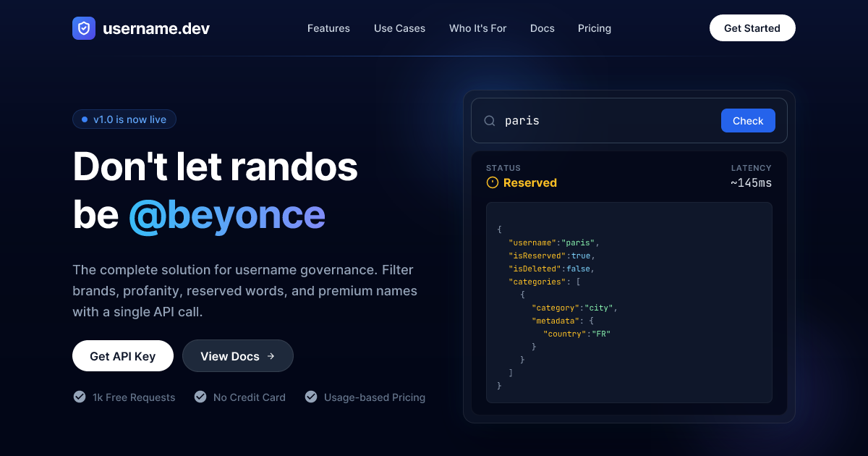The width and height of the screenshot is (868, 456).
Task: Click the No Credit Card text
Action: click(250, 397)
